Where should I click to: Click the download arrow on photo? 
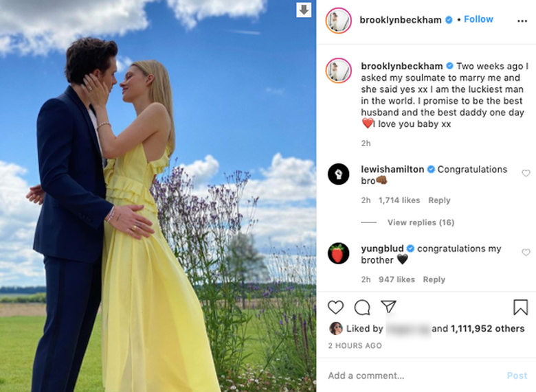[x=304, y=10]
